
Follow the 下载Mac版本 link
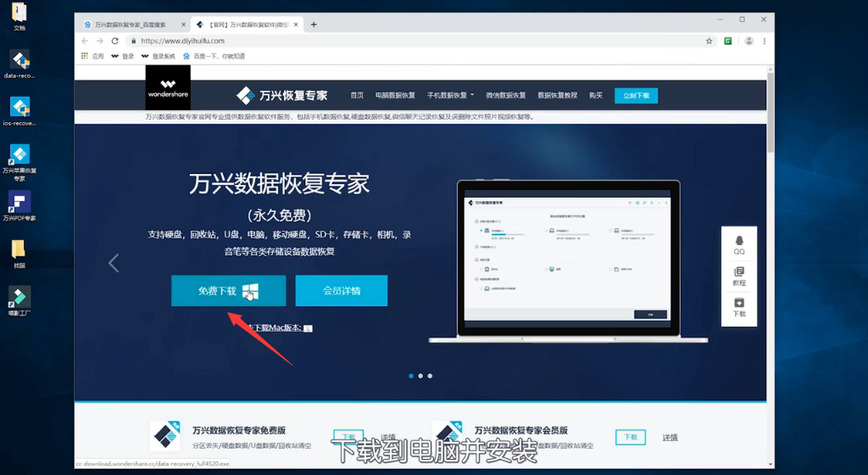(x=280, y=327)
